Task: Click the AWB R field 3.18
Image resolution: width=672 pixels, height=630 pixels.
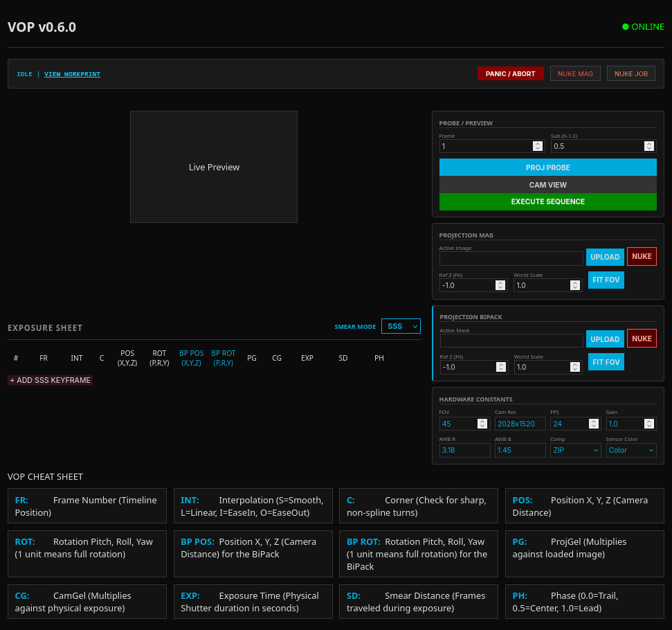Action: point(464,450)
